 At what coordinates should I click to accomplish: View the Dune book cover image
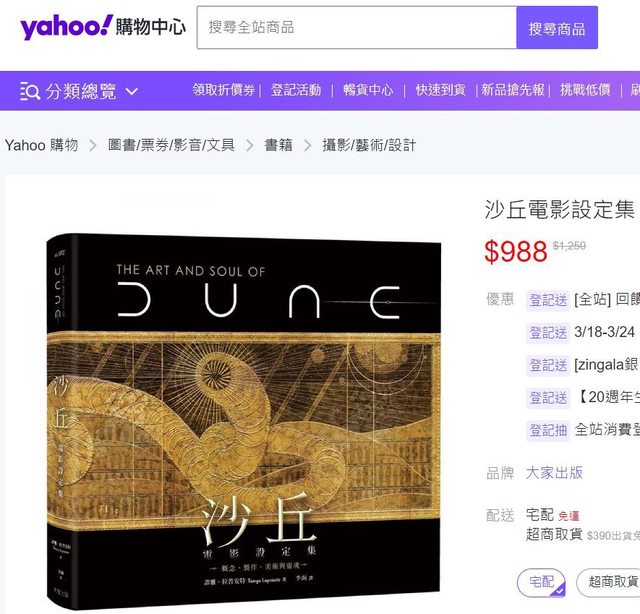pos(244,420)
